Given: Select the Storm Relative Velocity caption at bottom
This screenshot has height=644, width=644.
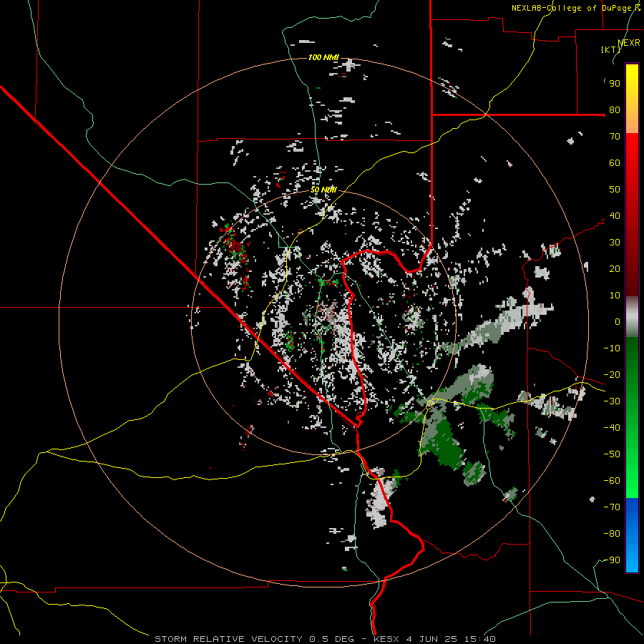Looking at the screenshot, I should click(325, 639).
